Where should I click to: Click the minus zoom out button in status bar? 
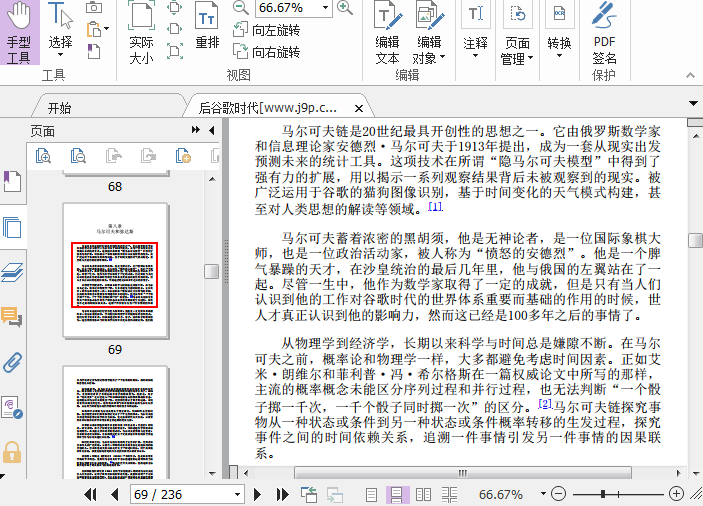click(x=558, y=494)
